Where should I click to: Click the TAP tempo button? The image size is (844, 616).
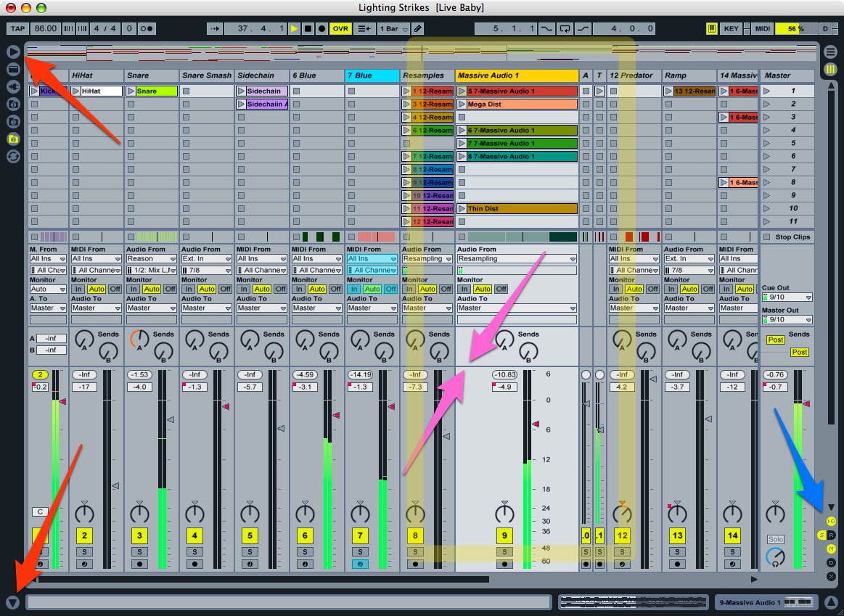[17, 28]
